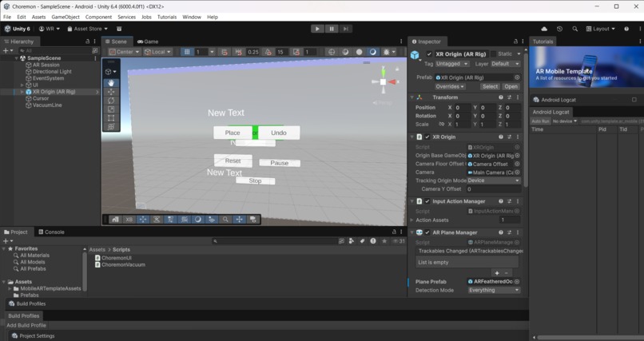Select the Scale tool
The image size is (644, 341).
pyautogui.click(x=111, y=109)
